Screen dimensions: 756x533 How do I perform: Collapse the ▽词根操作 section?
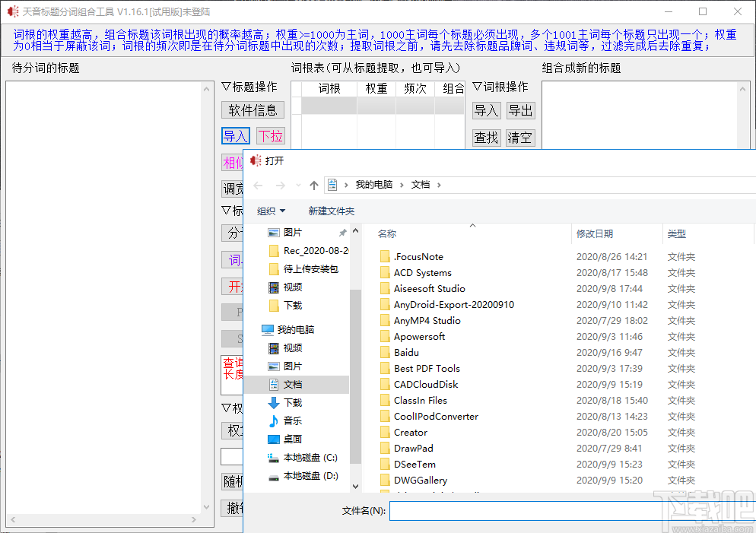(x=500, y=87)
